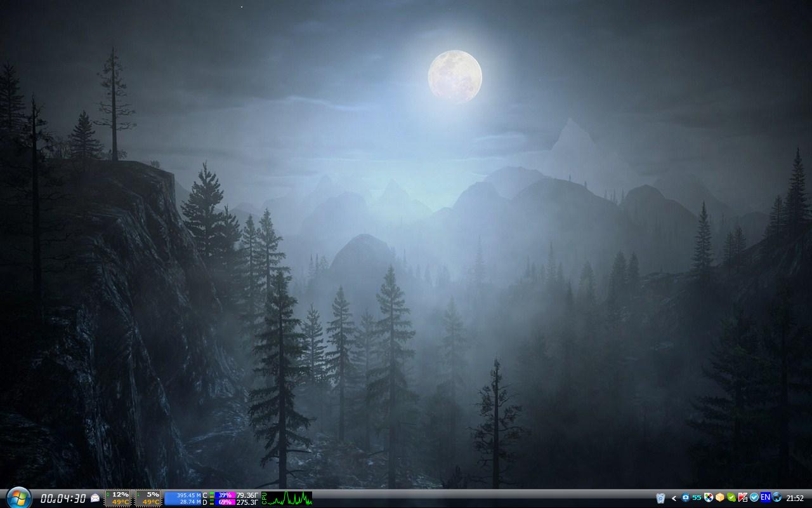Click the drive D usage bar at 69%
Viewport: 812px width, 508px height.
(x=225, y=502)
